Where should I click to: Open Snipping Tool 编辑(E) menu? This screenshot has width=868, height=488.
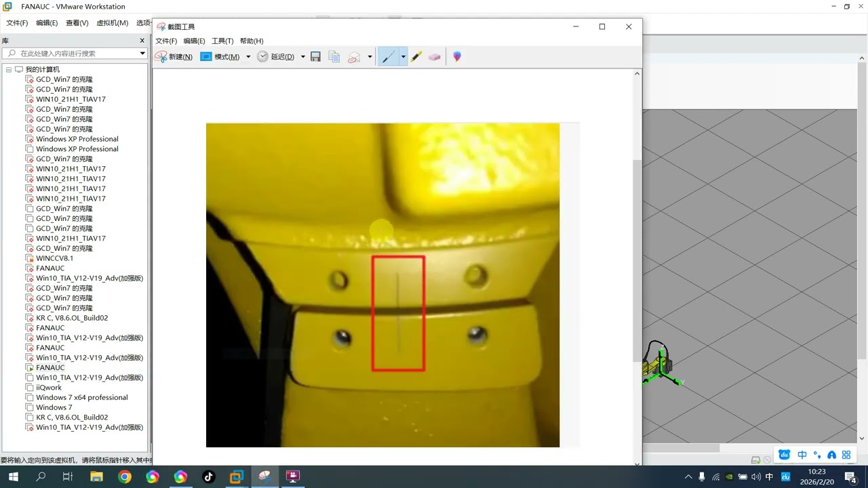point(194,41)
